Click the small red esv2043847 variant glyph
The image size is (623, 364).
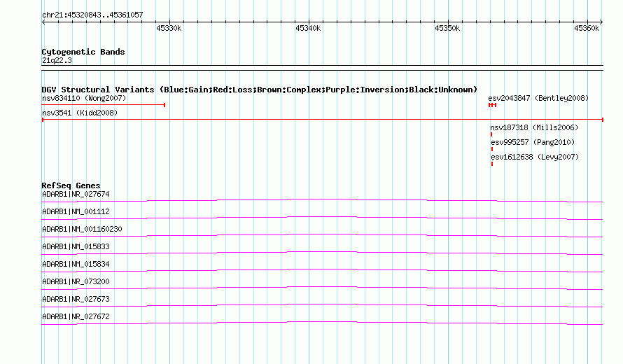(x=493, y=105)
